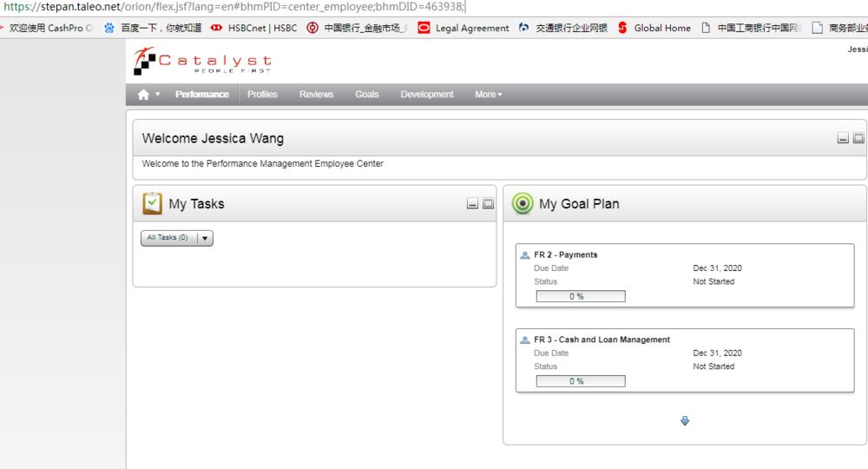Open the Home icon dropdown arrow
868x469 pixels.
(x=158, y=94)
